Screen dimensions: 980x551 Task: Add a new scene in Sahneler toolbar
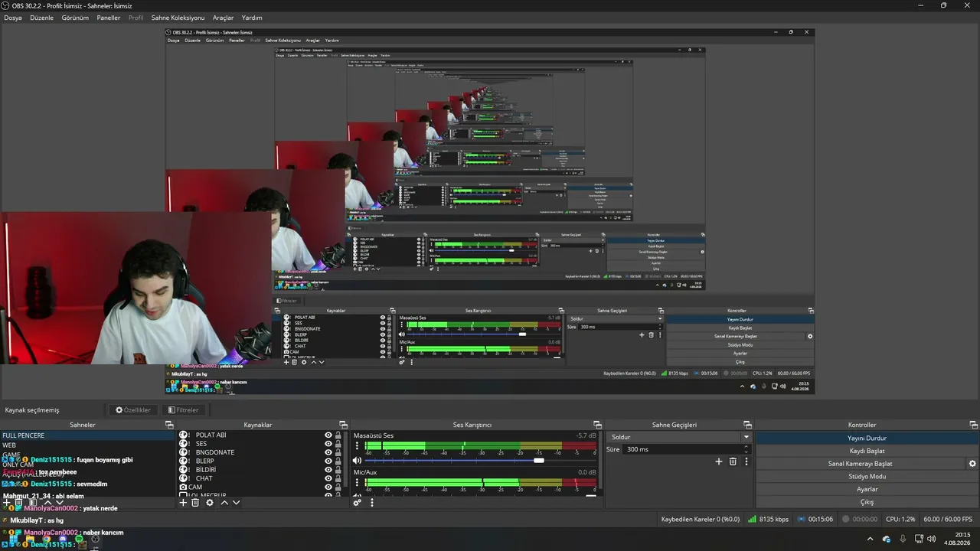coord(7,503)
